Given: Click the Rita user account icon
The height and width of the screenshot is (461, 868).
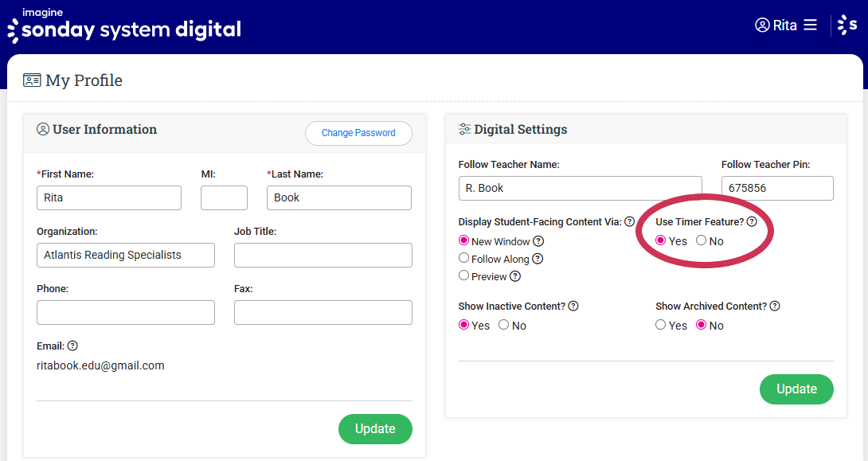Looking at the screenshot, I should [762, 25].
